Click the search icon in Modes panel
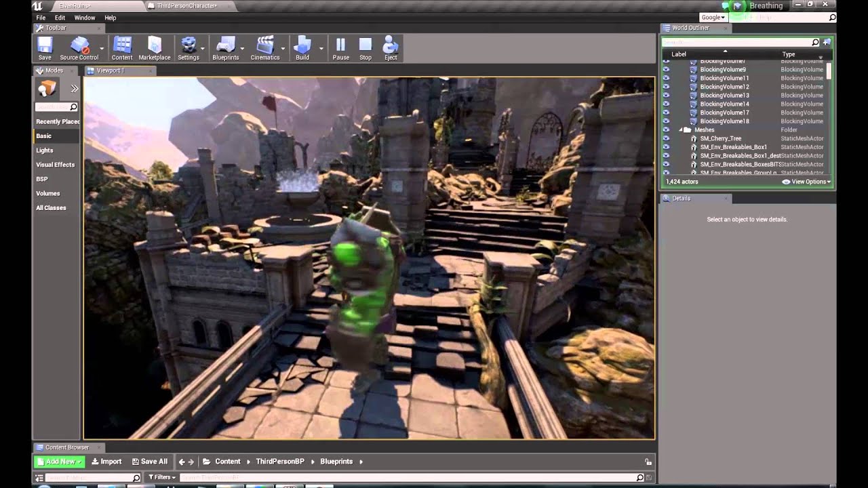Screen dimensions: 868x488 [x=73, y=107]
